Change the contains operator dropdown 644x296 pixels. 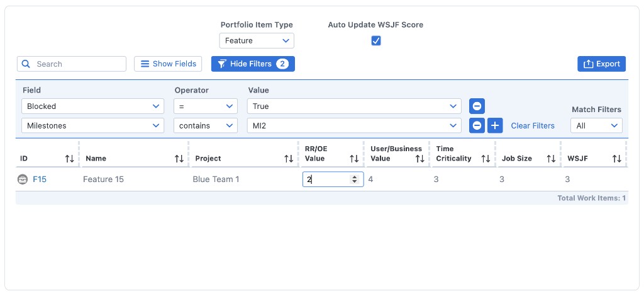[206, 125]
